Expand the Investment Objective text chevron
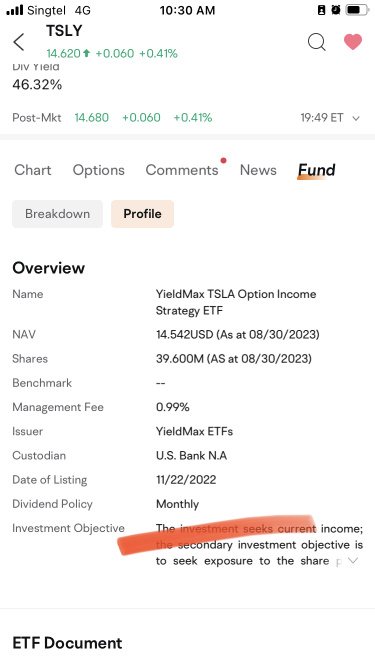The width and height of the screenshot is (375, 667). click(353, 561)
